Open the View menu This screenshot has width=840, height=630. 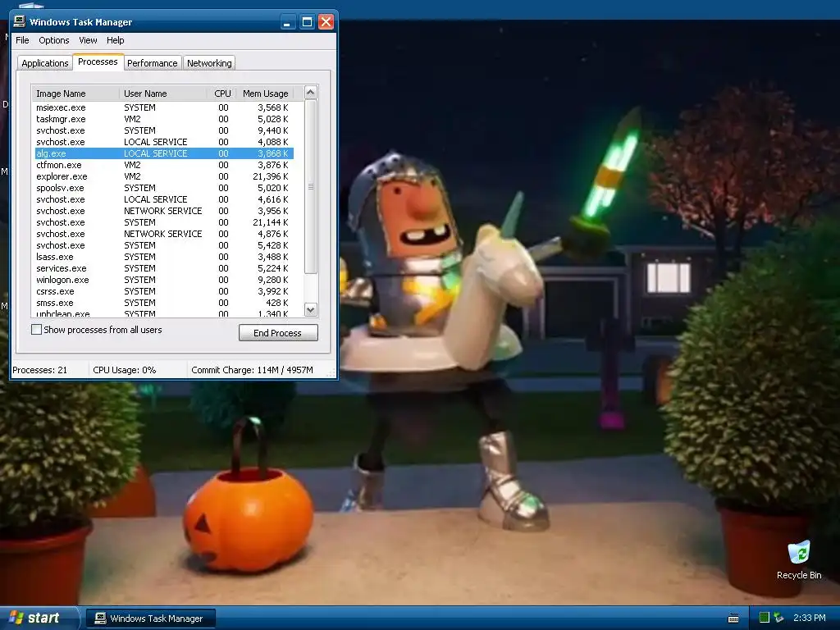(x=88, y=40)
